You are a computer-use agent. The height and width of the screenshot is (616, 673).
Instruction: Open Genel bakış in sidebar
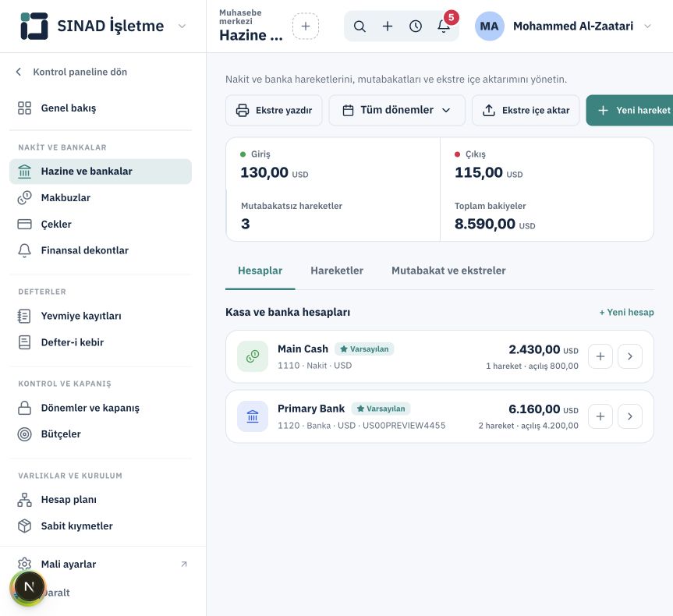click(101, 108)
